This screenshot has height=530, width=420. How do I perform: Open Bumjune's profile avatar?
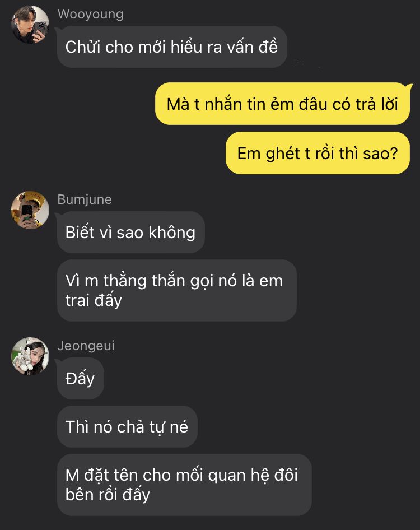[30, 210]
